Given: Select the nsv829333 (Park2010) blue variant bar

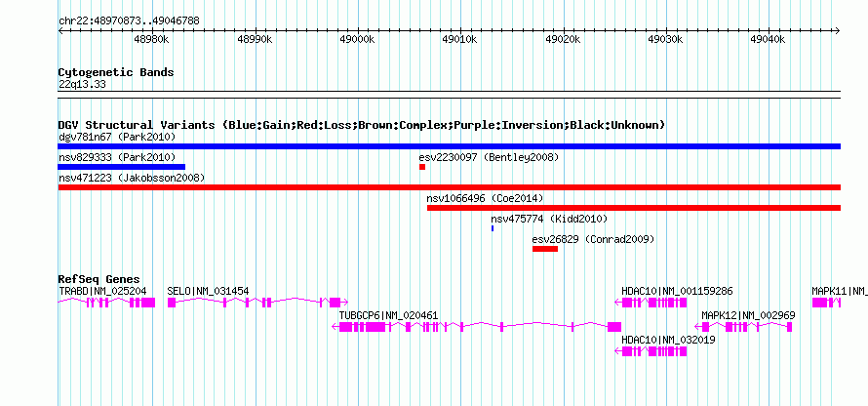Looking at the screenshot, I should 122,167.
